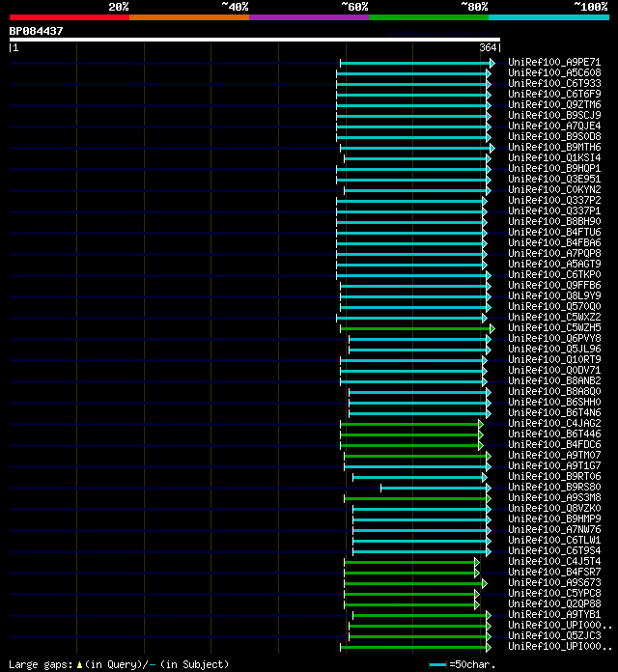This screenshot has width=618, height=672.
Task: Select label UniRef100_B9HQP1
Action: [x=554, y=168]
